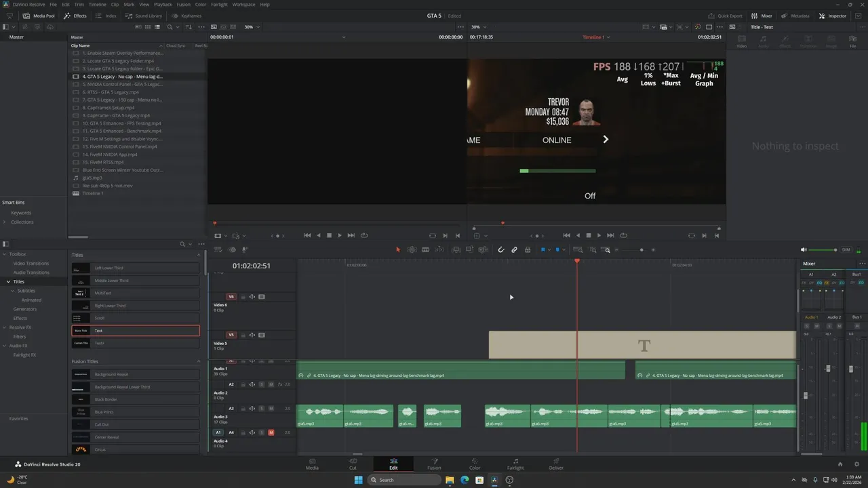
Task: Collapse the Titles tree item
Action: pos(9,281)
